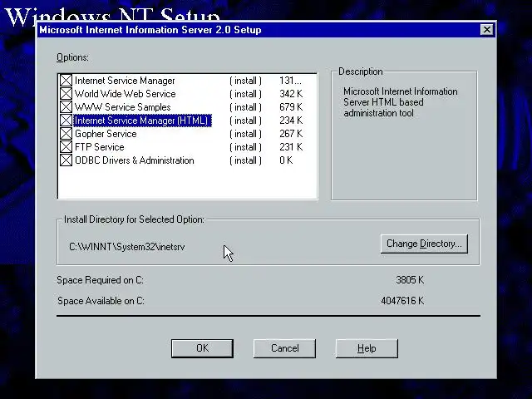Click the 267 K size value
Image resolution: width=532 pixels, height=399 pixels.
click(x=291, y=134)
